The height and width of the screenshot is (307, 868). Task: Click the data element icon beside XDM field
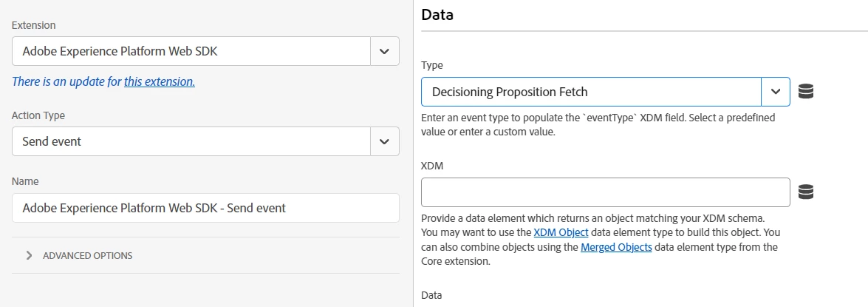click(x=806, y=192)
